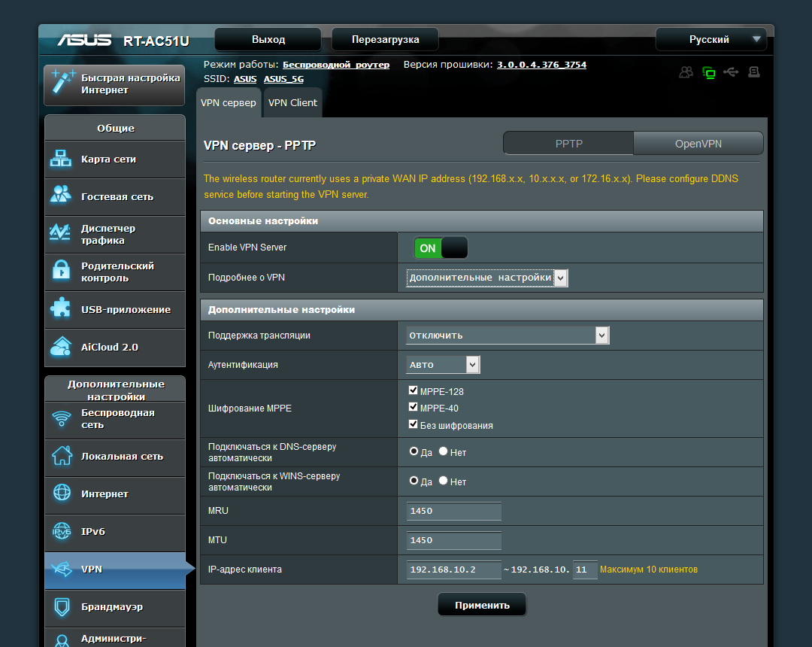The image size is (812, 647).
Task: Open the Аутентификация Авто dropdown
Action: [x=443, y=365]
